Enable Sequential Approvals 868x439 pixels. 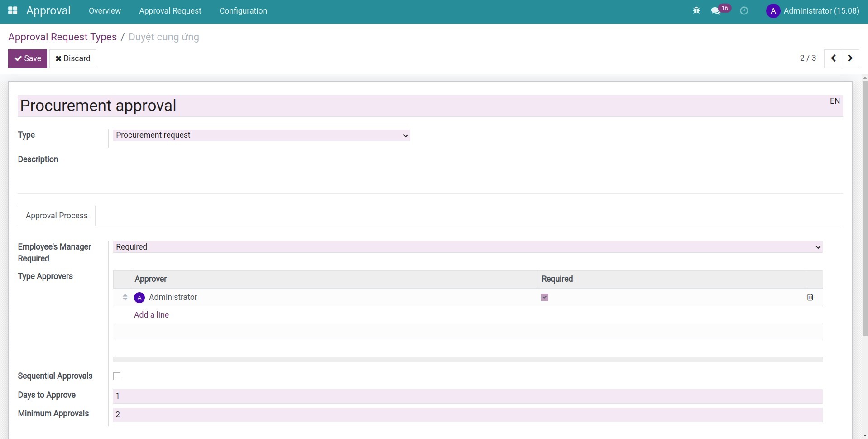117,376
